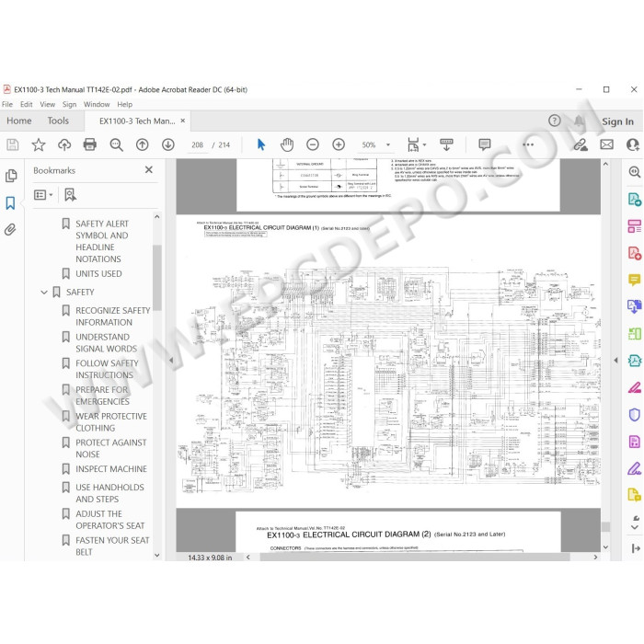Zoom in with plus icon
This screenshot has height=644, width=644.
click(x=339, y=144)
